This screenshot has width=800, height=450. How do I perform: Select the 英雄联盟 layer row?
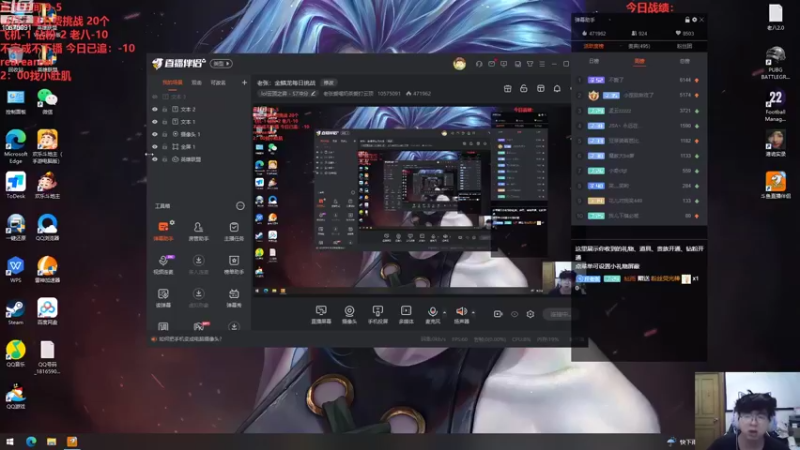199,159
